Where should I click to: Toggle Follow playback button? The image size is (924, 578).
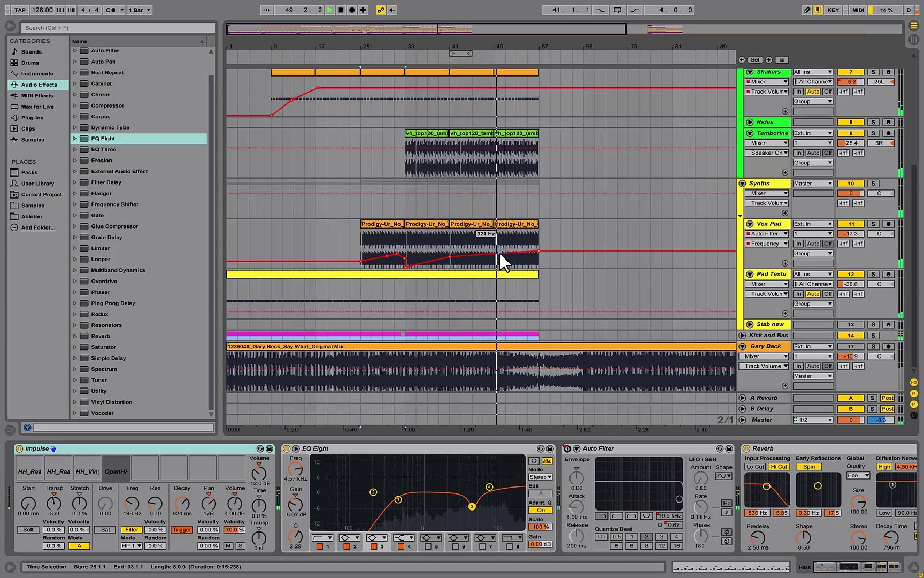266,10
